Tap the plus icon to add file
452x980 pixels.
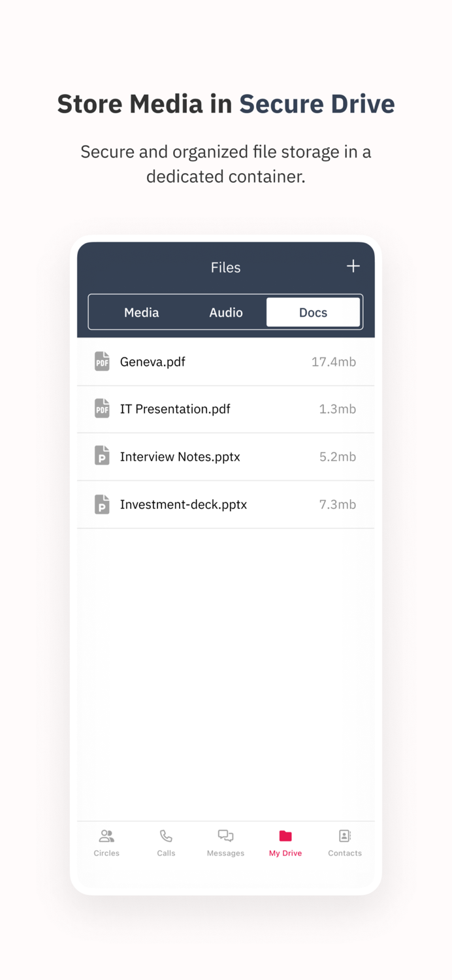pos(353,266)
